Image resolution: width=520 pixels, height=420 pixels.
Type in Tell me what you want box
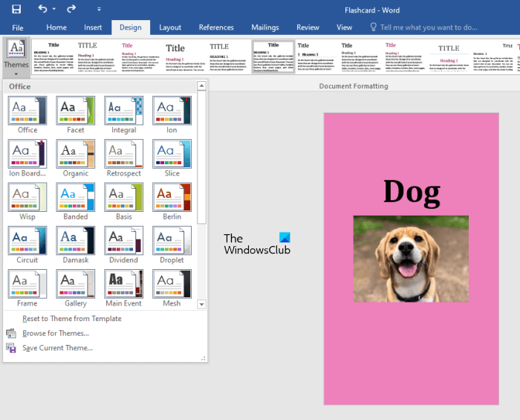pyautogui.click(x=428, y=28)
